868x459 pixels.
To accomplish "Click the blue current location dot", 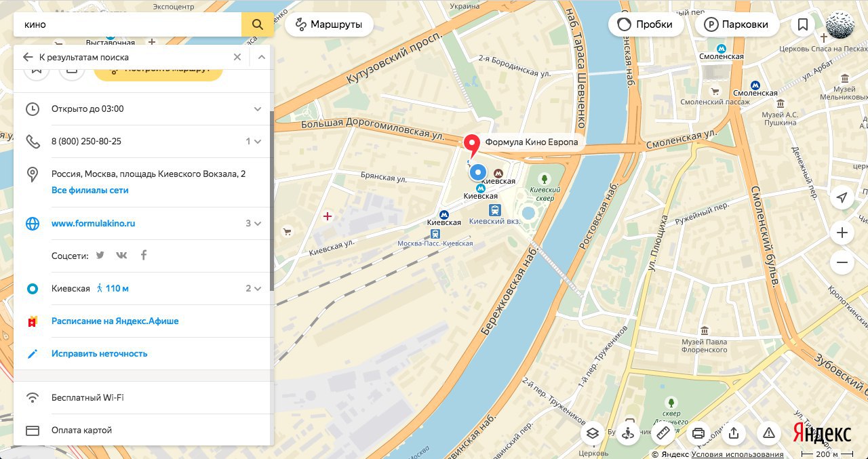I will click(478, 173).
